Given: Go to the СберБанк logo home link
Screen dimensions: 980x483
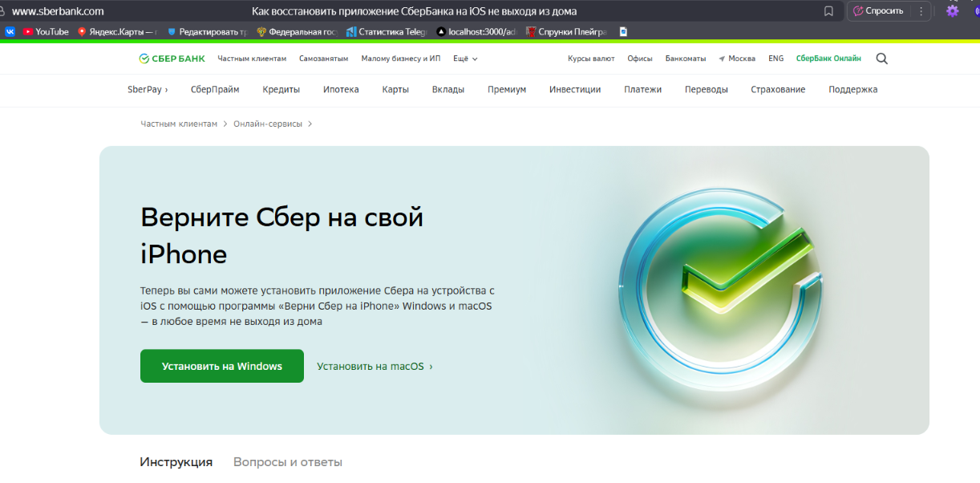Looking at the screenshot, I should point(172,59).
